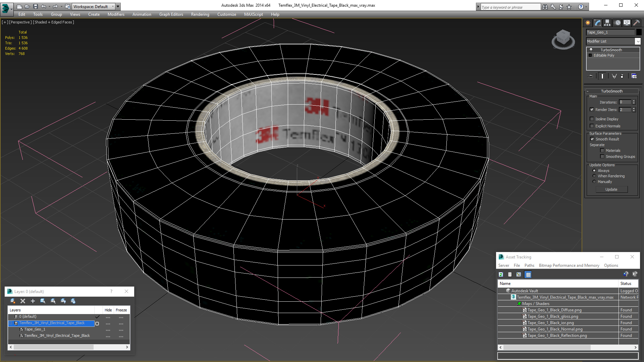Click the Table View icon in Asset Tracking
Viewport: 644px width, 362px height.
click(x=528, y=275)
